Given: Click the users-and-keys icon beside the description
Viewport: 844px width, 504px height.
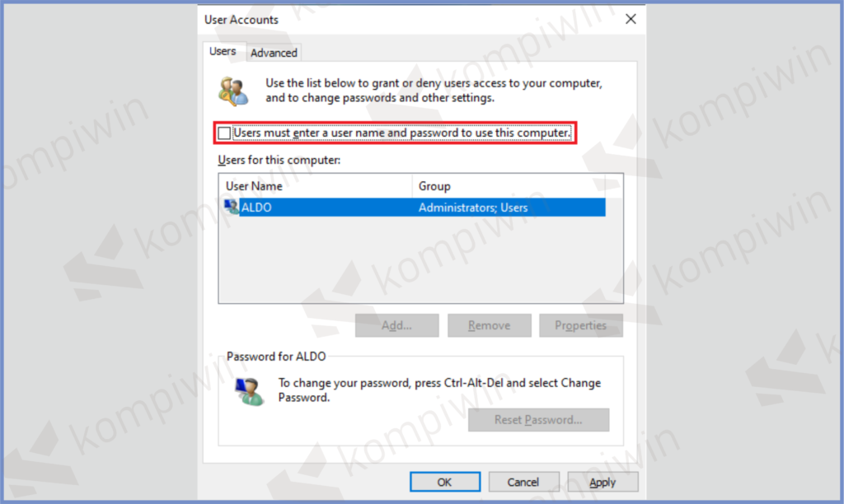Looking at the screenshot, I should point(233,91).
